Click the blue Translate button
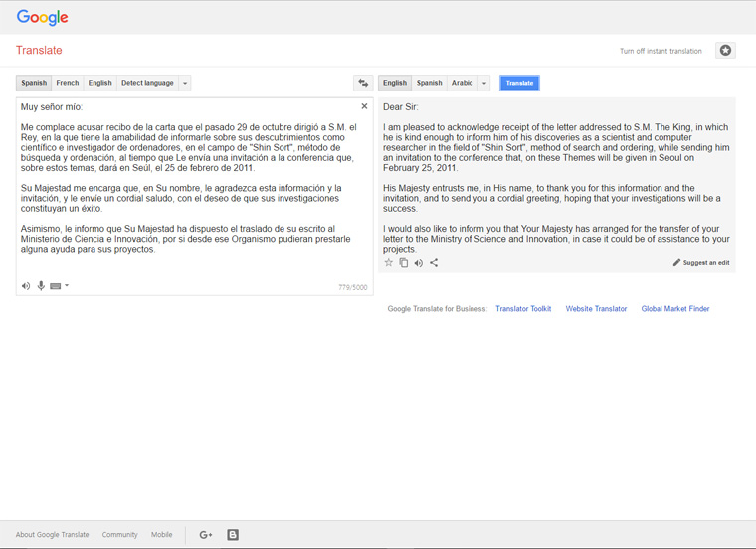756x549 pixels. coord(519,83)
